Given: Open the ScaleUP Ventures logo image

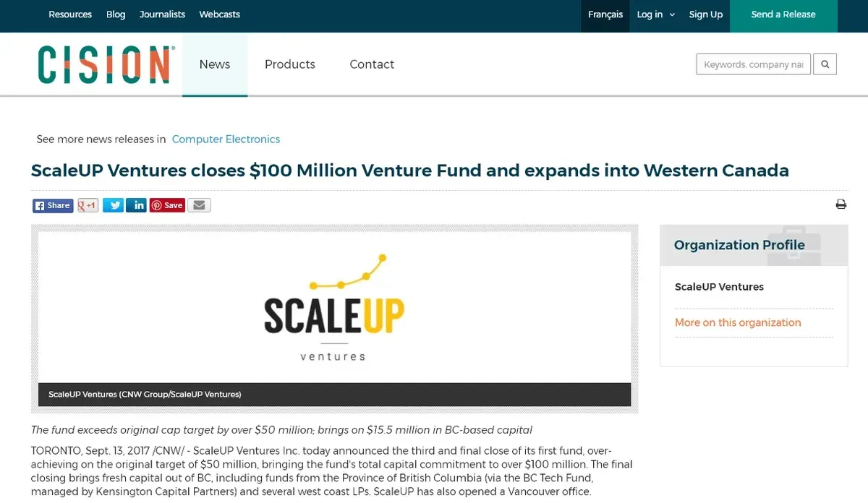Looking at the screenshot, I should click(x=334, y=307).
